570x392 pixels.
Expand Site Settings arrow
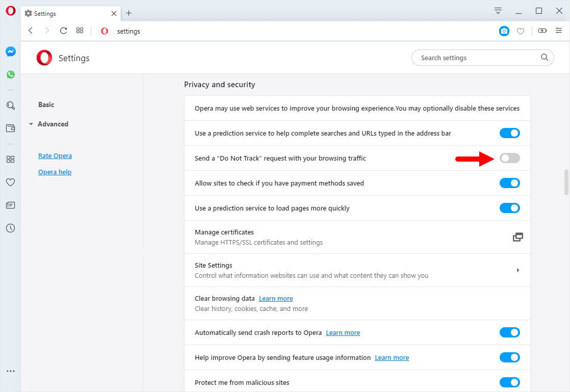517,270
